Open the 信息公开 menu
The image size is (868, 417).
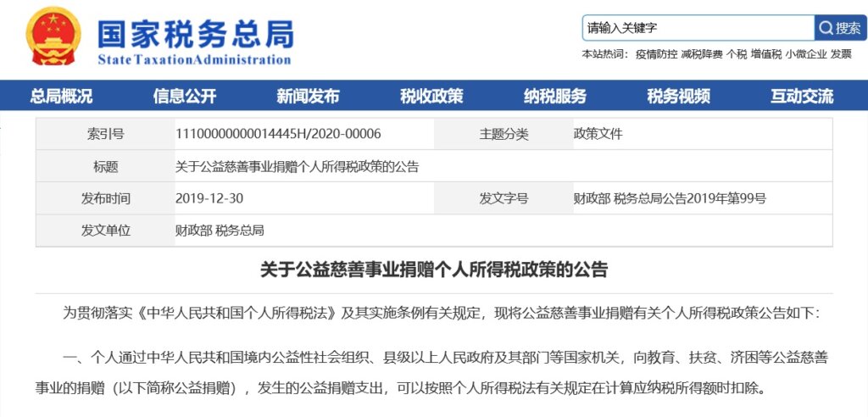185,97
